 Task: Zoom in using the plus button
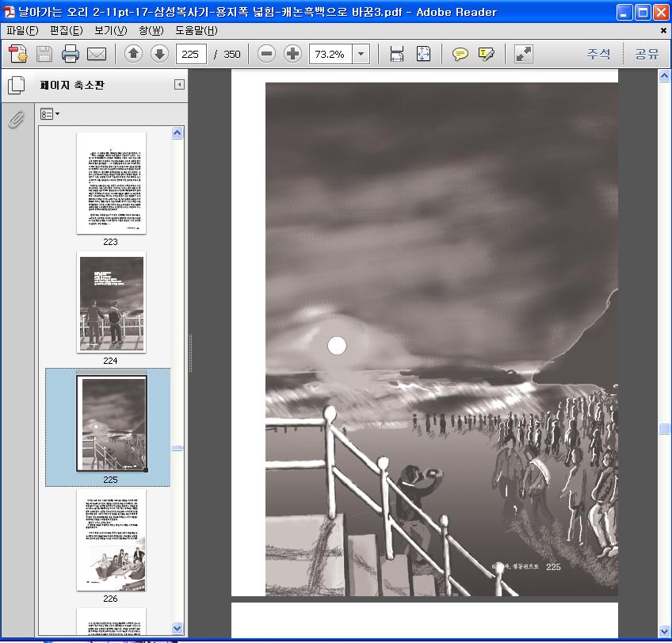292,54
